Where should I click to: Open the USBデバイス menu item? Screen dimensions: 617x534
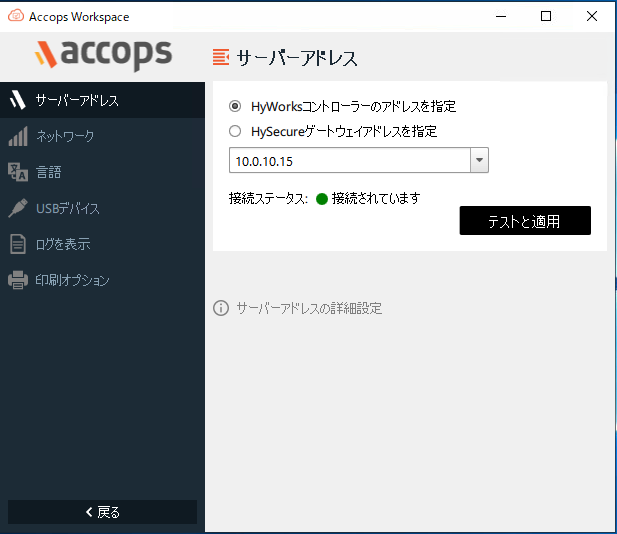point(102,208)
